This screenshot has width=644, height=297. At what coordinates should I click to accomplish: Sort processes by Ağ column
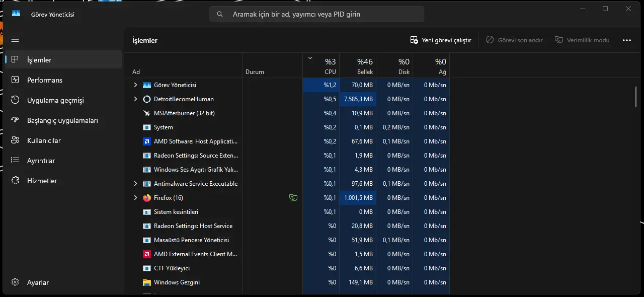point(431,66)
